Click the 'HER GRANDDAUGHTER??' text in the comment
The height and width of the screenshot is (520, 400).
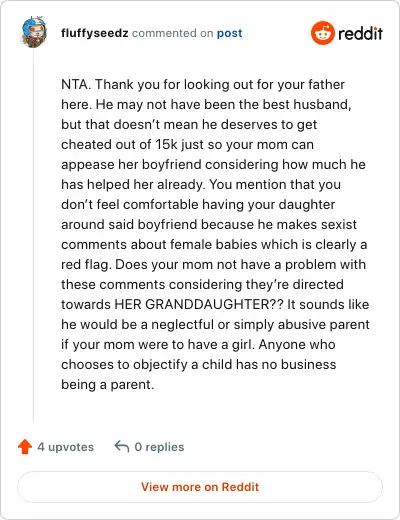199,304
